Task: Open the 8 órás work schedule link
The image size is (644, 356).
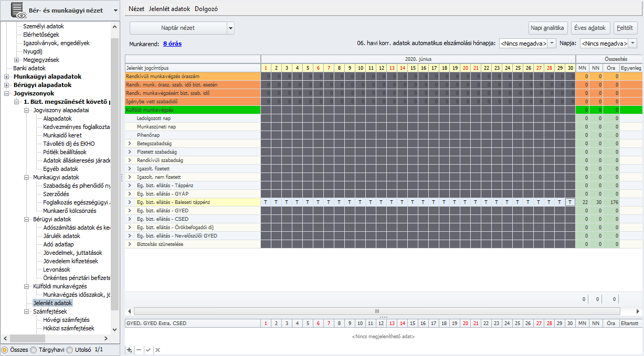Action: (x=172, y=44)
